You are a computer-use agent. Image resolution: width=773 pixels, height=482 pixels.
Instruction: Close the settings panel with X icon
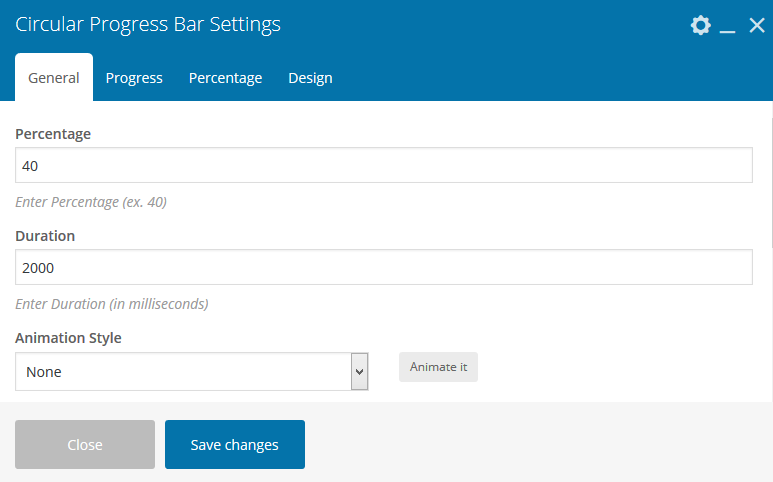point(757,26)
